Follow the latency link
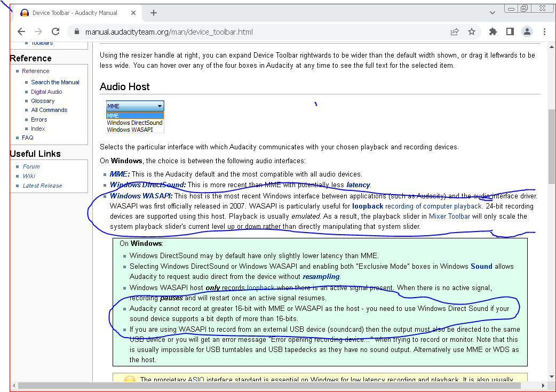This screenshot has width=556, height=392. pos(358,185)
